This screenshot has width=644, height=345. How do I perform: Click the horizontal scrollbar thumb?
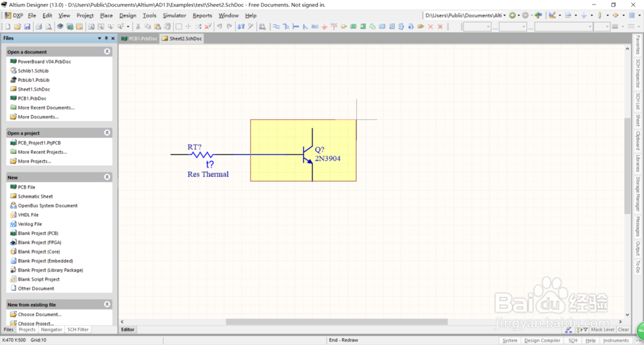pos(336,322)
